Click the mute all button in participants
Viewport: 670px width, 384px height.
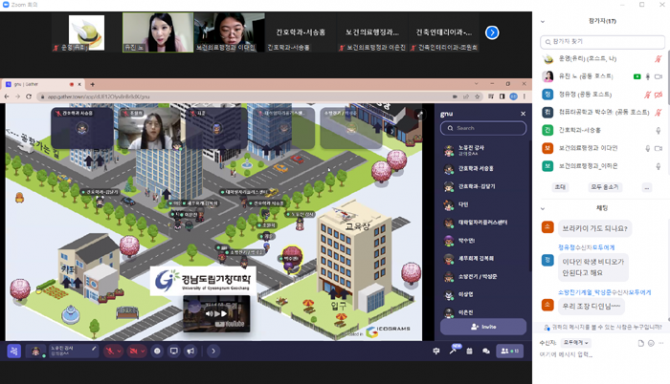coord(605,187)
